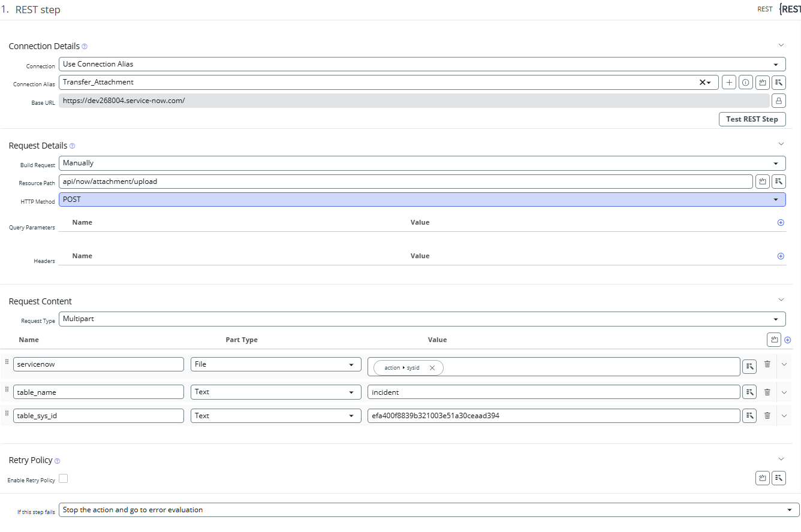Open the Request Type Multipart dropdown

(422, 319)
